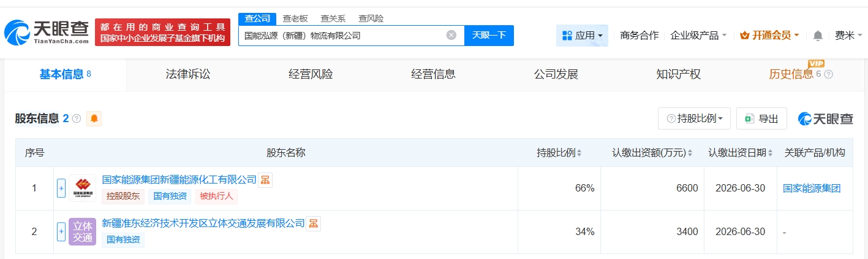This screenshot has width=868, height=259.
Task: Open equity structure icon for 国家能源集团新疆能源化工
Action: [x=265, y=180]
